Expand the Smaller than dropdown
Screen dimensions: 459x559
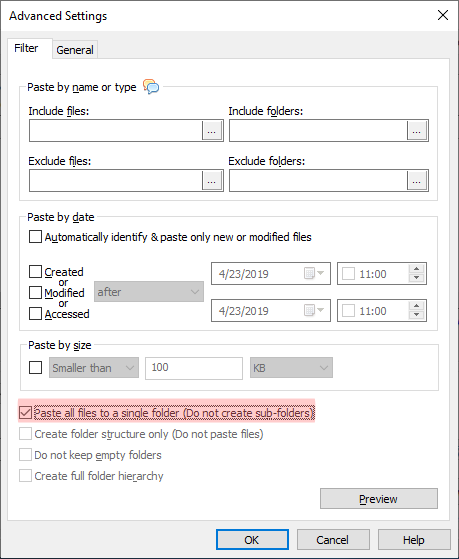pos(94,368)
